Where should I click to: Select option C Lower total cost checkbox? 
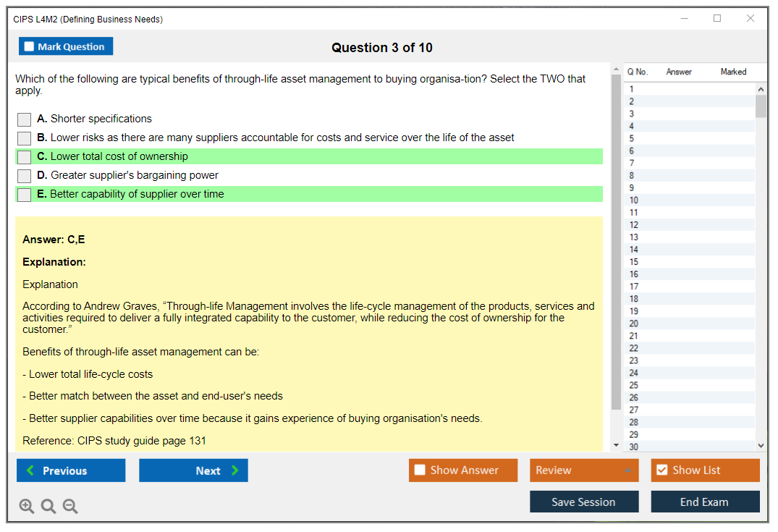[x=25, y=157]
